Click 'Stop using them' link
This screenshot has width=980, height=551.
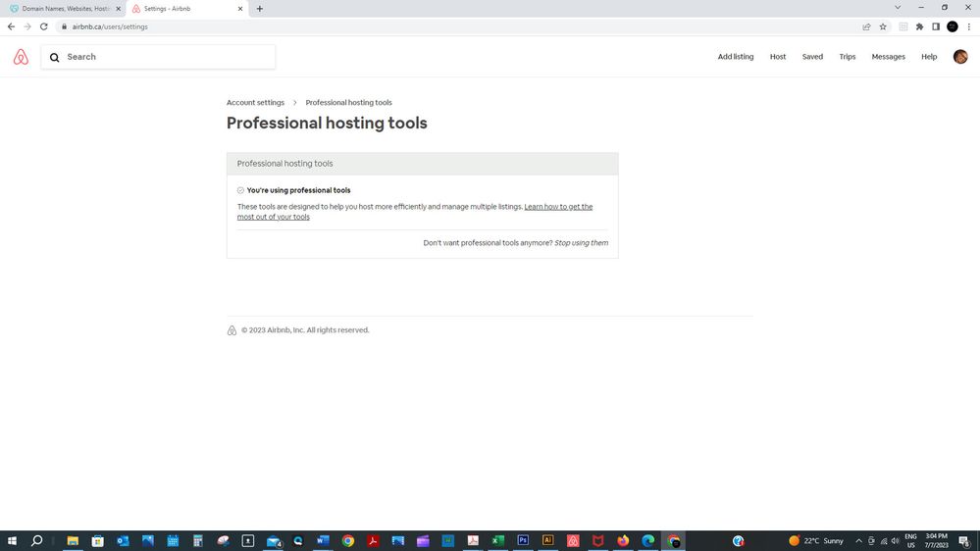pos(581,243)
